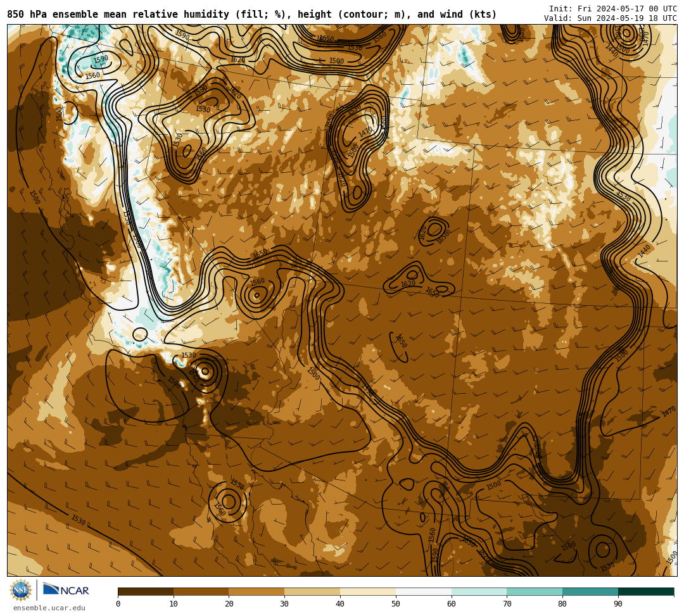
Task: Click the 1590 contour label in top-left teal area
Action: click(x=101, y=59)
